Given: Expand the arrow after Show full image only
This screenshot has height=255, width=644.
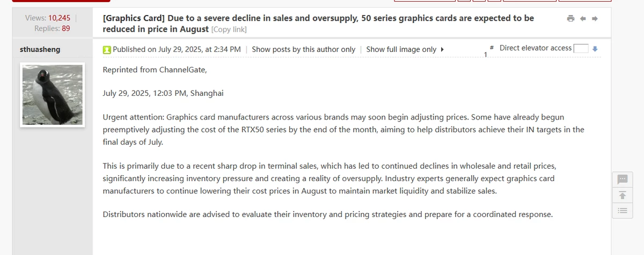Looking at the screenshot, I should [442, 50].
